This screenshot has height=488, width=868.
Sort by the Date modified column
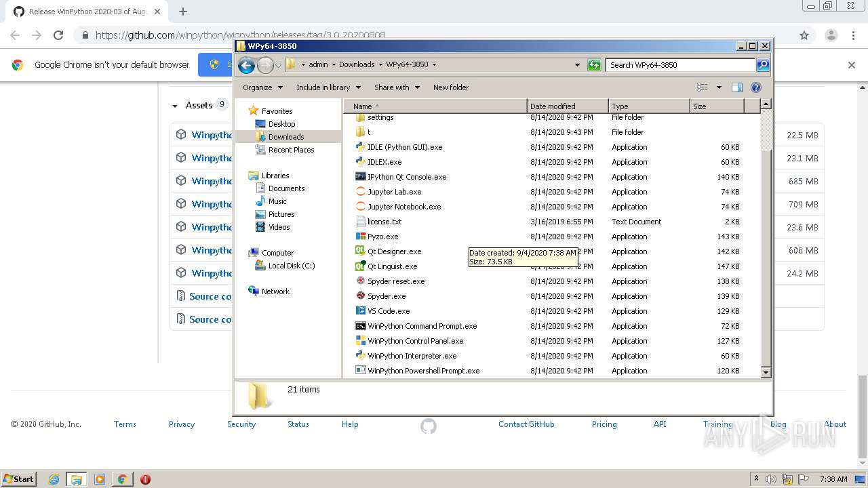pyautogui.click(x=568, y=106)
